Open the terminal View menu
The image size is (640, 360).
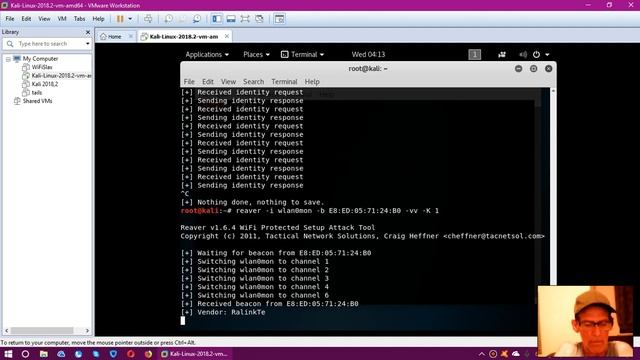tap(229, 82)
